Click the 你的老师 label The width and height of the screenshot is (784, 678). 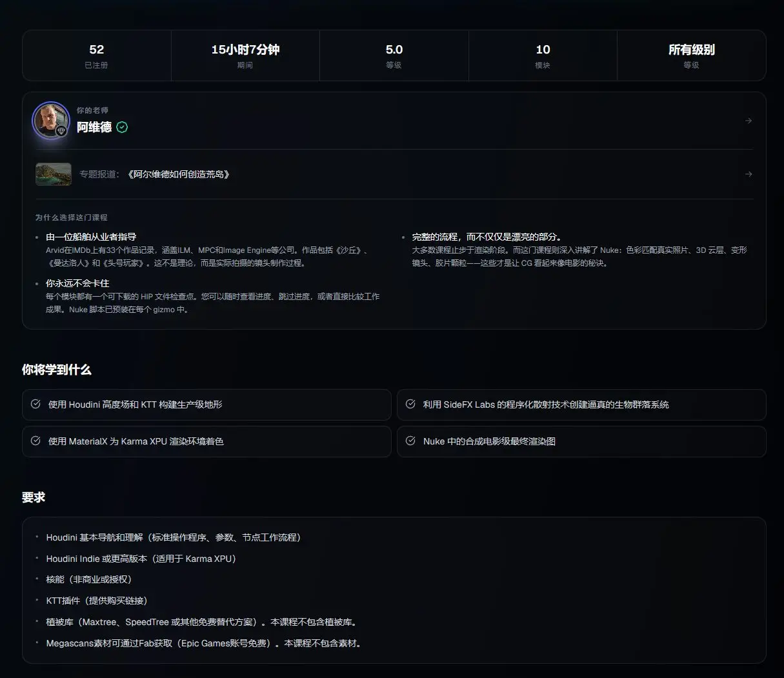[92, 110]
